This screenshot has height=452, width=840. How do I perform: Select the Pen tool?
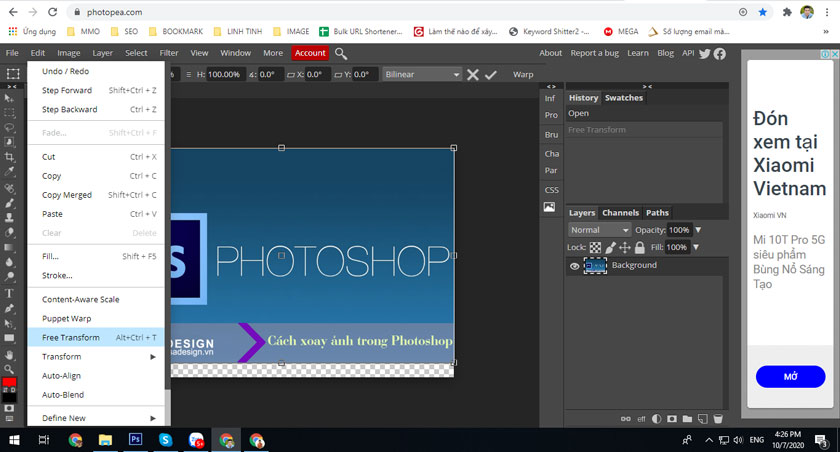[x=9, y=308]
